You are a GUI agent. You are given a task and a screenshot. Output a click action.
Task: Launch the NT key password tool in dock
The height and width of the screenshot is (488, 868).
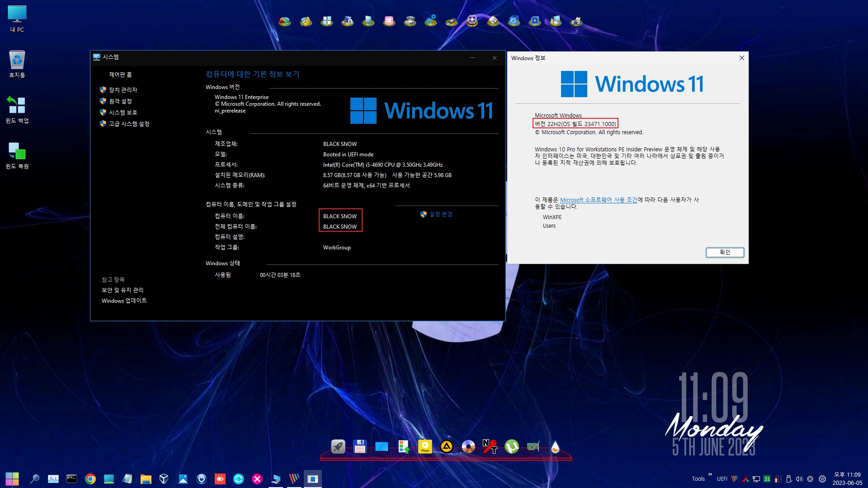(490, 447)
